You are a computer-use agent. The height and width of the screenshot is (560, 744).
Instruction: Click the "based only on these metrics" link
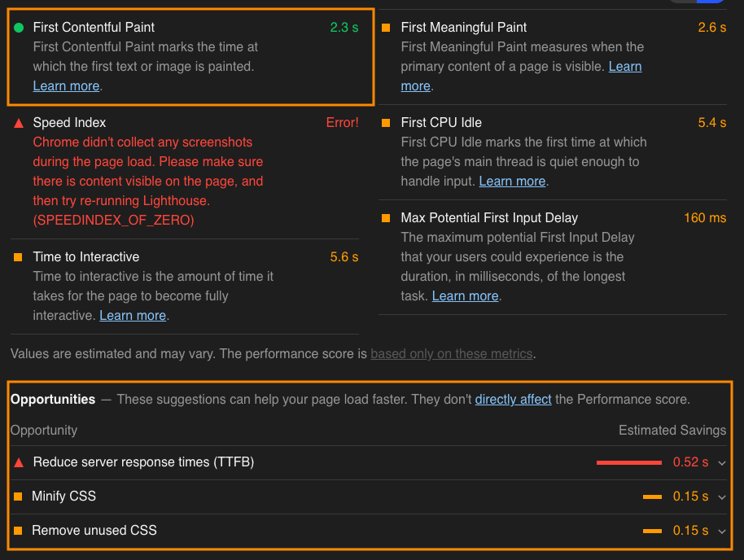[x=452, y=354]
